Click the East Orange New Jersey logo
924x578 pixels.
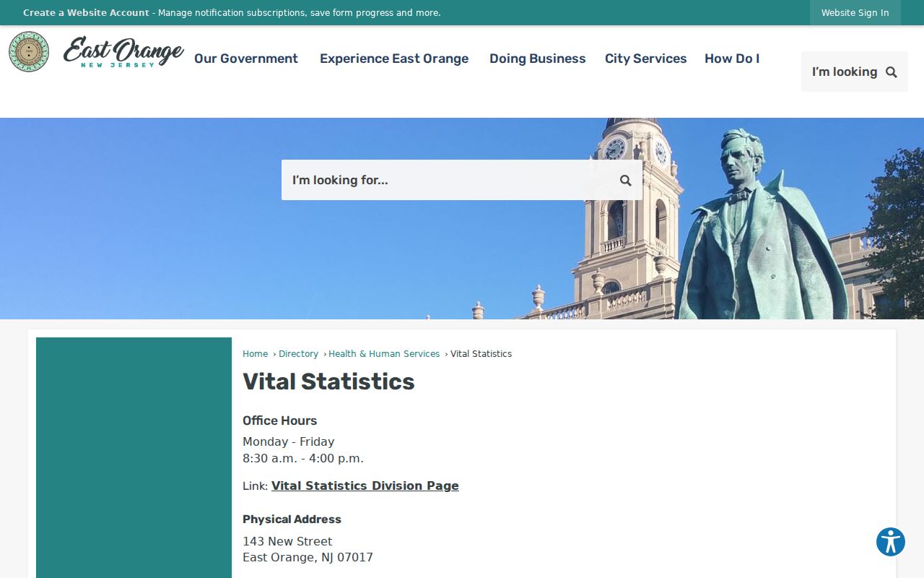click(x=123, y=52)
